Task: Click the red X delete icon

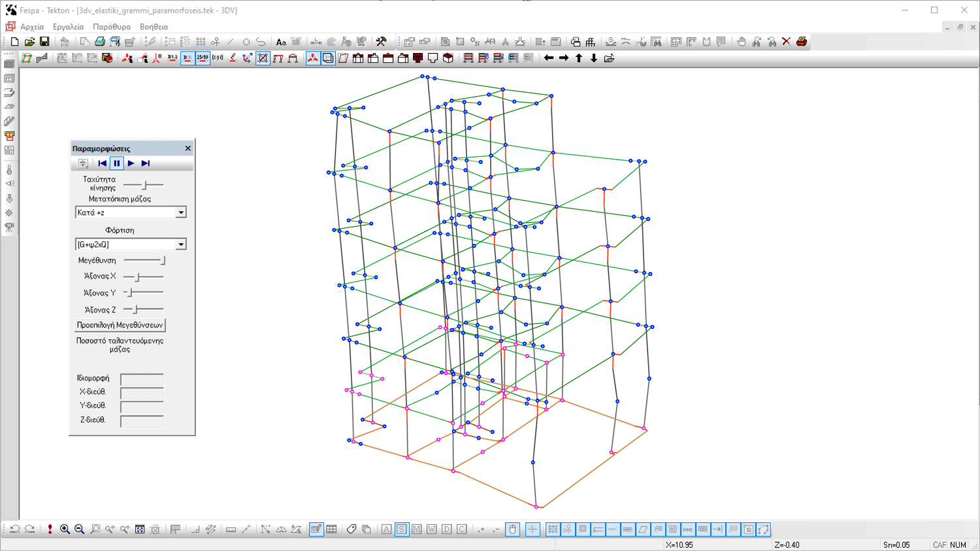Action: (x=787, y=42)
